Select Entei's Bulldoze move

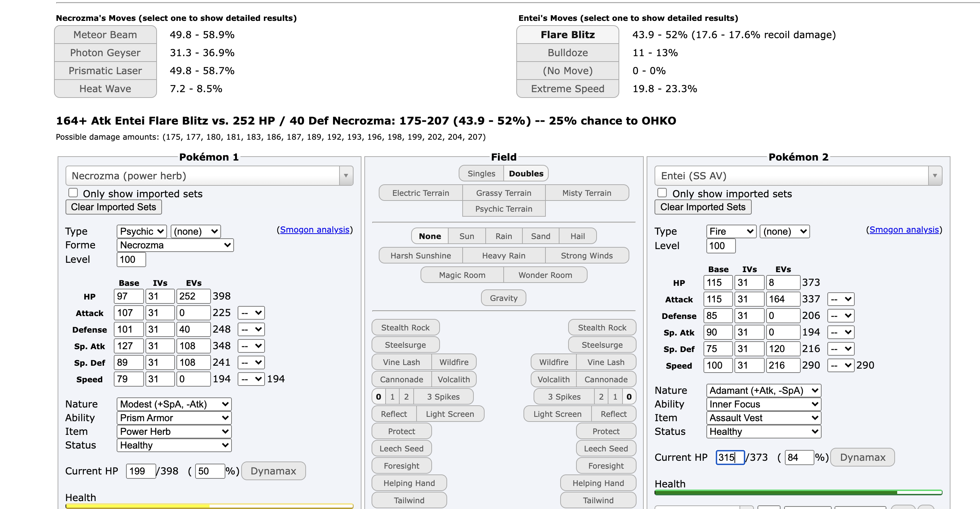click(568, 53)
